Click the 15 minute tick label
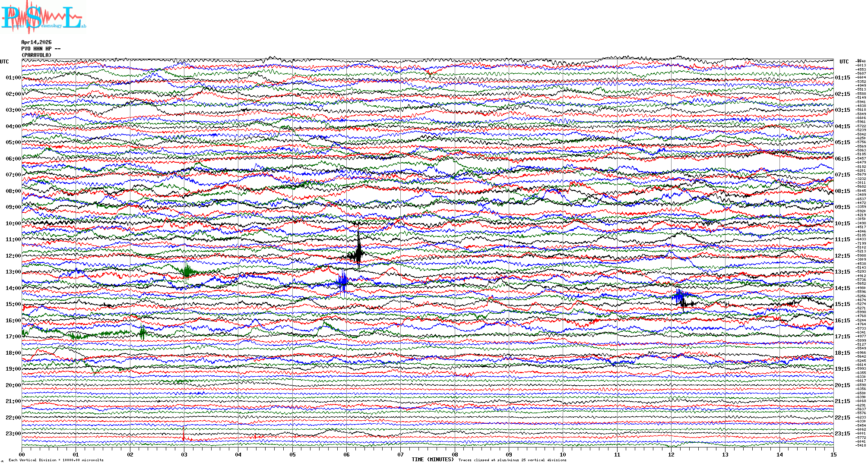The width and height of the screenshot is (868, 466). pyautogui.click(x=833, y=454)
